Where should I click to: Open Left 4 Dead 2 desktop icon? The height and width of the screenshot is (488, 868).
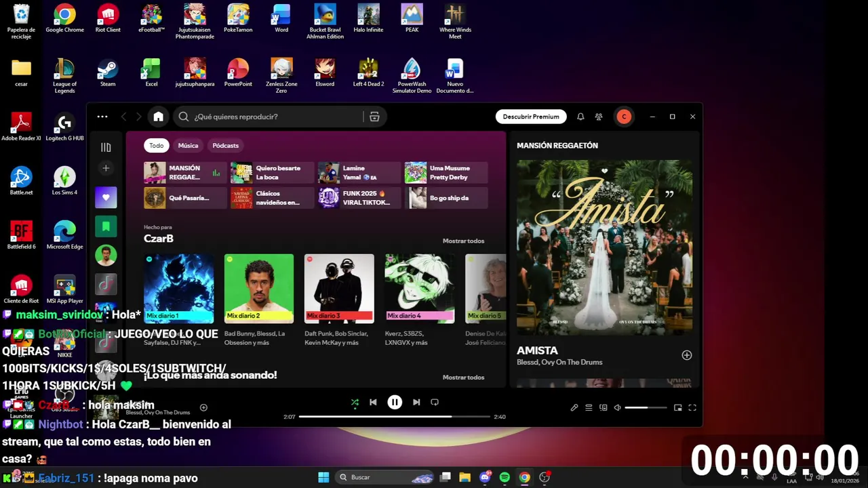pyautogui.click(x=368, y=73)
